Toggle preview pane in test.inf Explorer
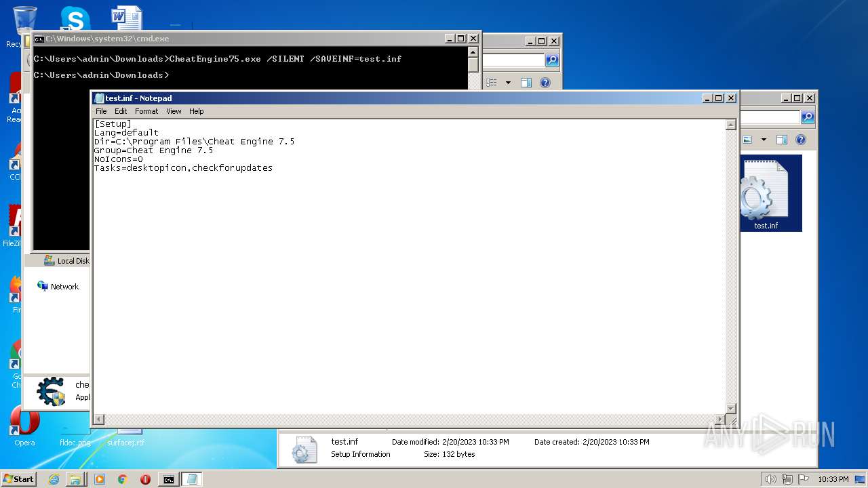868x488 pixels. (781, 140)
